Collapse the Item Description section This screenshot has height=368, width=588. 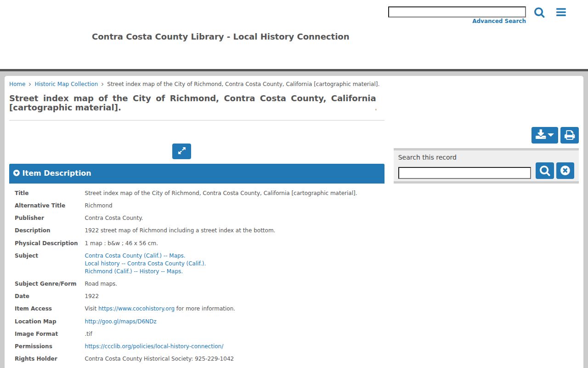[x=197, y=173]
